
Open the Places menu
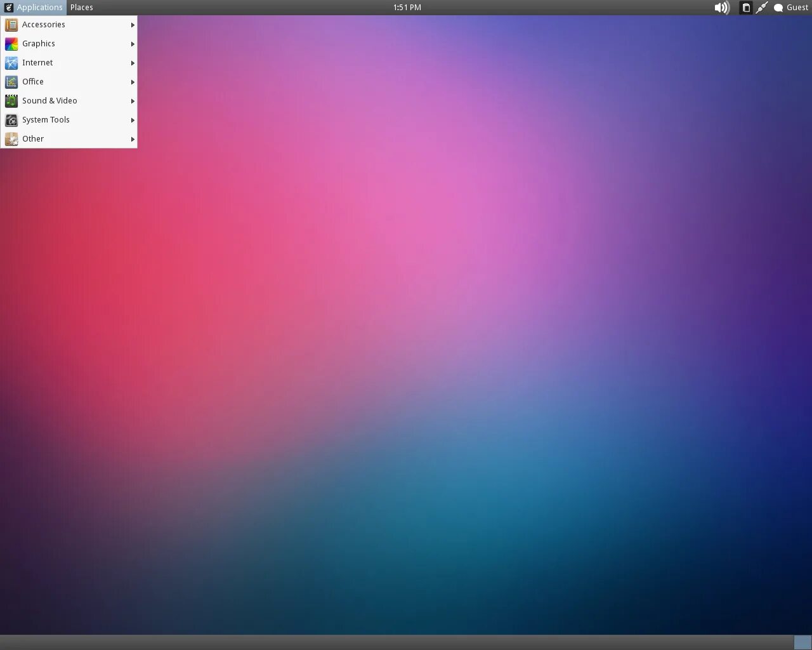click(x=82, y=8)
